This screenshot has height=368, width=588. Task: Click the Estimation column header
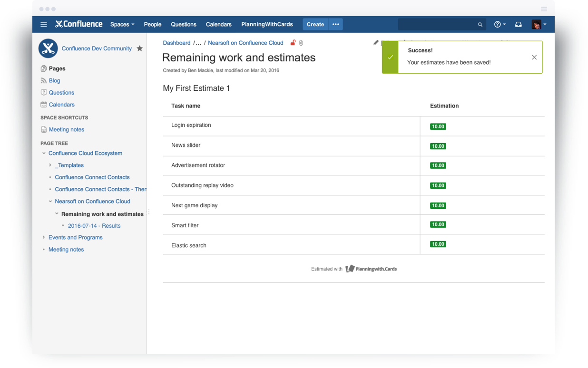444,106
